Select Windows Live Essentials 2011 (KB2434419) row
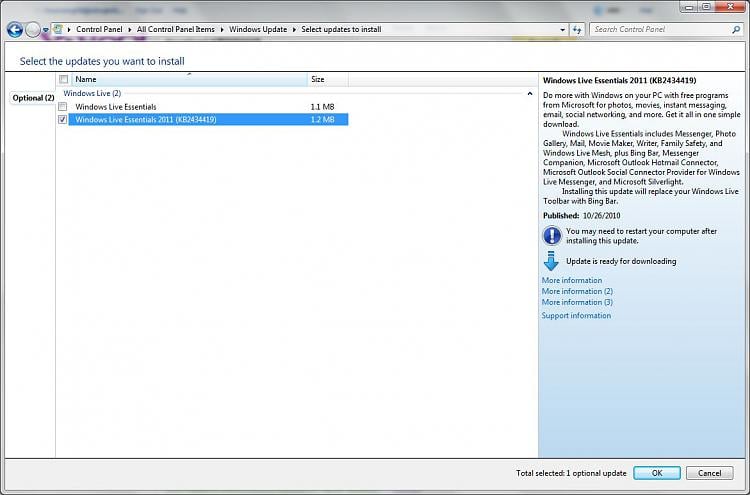 point(208,120)
